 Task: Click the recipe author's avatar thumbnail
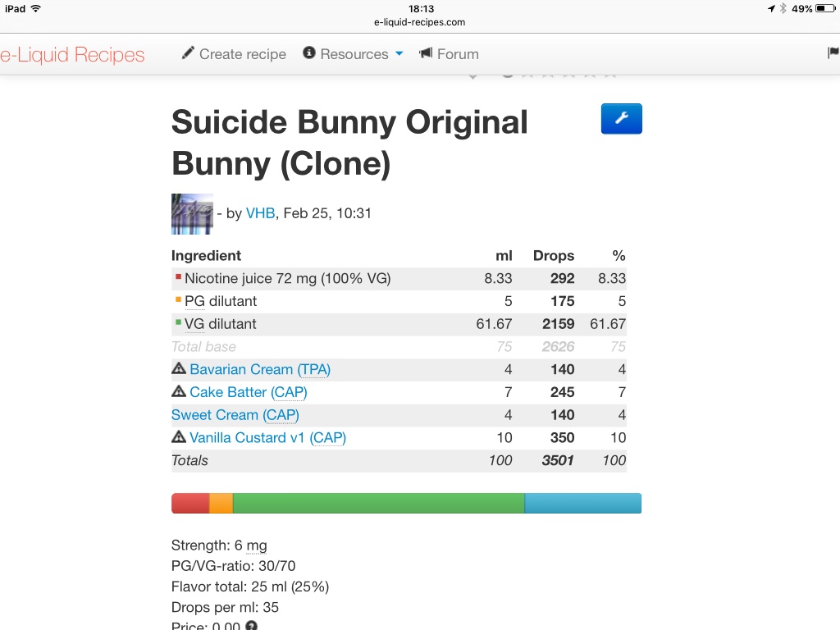[x=192, y=214]
